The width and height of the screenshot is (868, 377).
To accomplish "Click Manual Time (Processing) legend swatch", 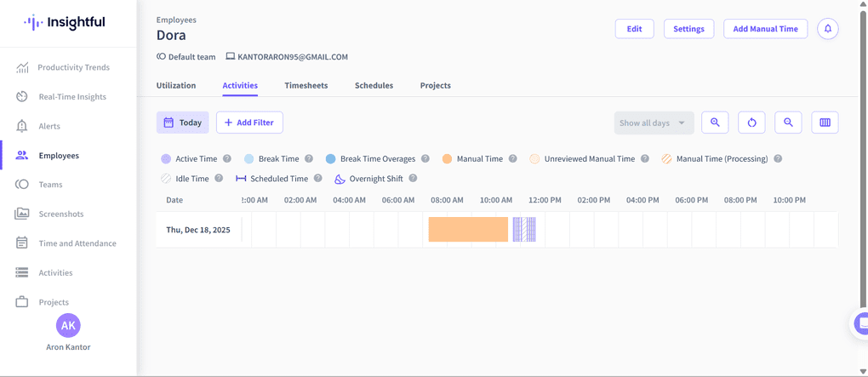I will tap(666, 159).
